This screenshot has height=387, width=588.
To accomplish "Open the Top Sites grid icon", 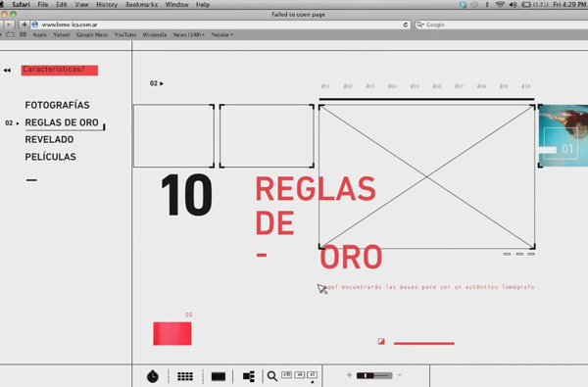I will point(24,34).
